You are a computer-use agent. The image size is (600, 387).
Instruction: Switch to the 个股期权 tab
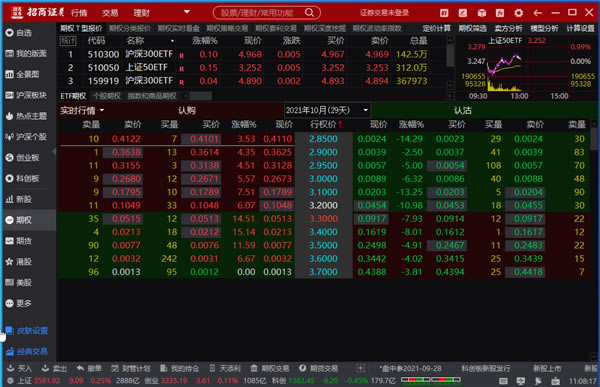pos(107,96)
